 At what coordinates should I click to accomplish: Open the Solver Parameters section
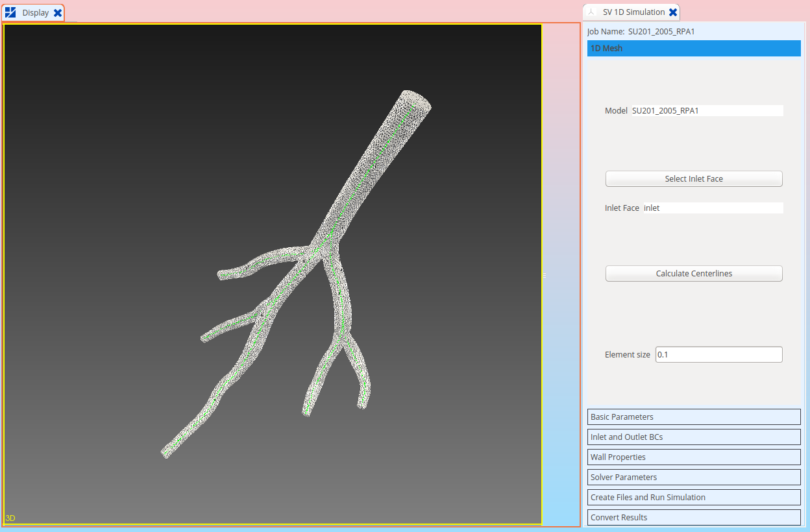[693, 477]
